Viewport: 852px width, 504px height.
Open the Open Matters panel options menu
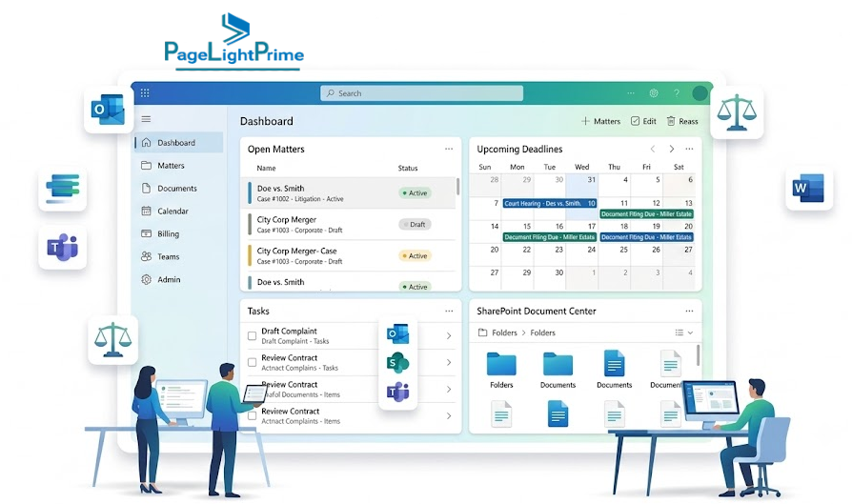pos(449,149)
